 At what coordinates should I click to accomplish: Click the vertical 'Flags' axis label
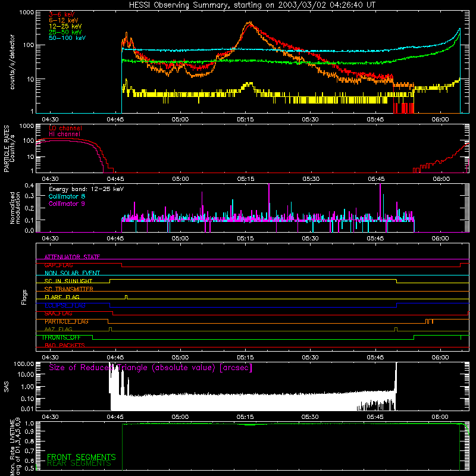(24, 297)
